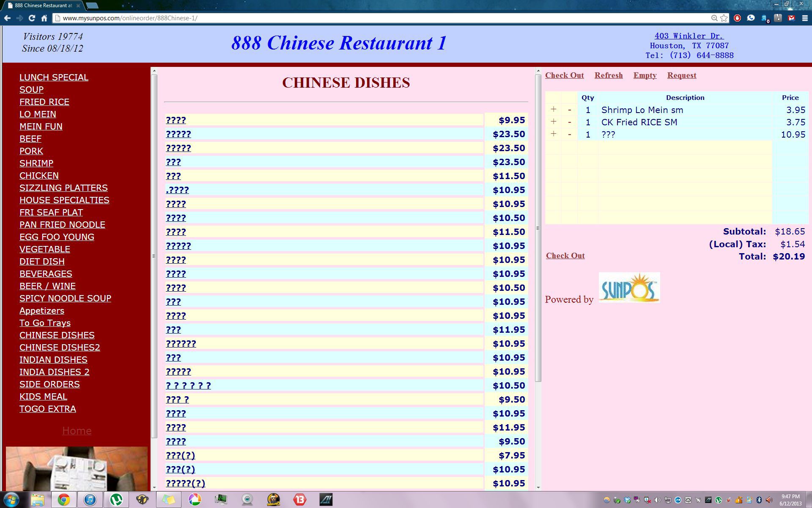Bookmark page with the star icon
Viewport: 812px width, 508px height.
(x=724, y=18)
